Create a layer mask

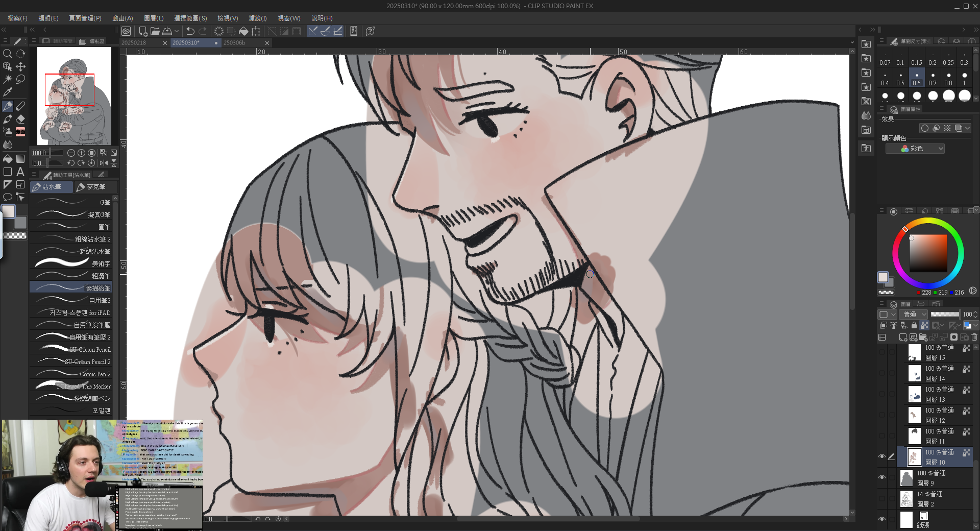pyautogui.click(x=953, y=337)
